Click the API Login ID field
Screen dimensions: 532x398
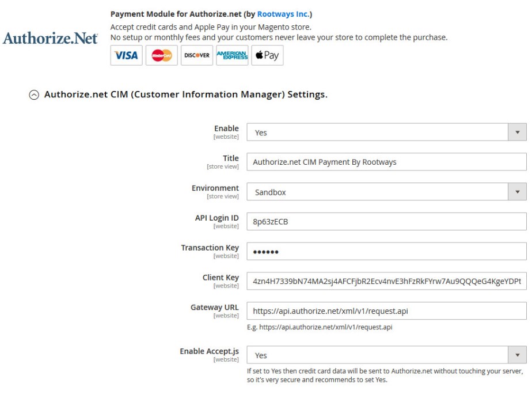point(386,222)
